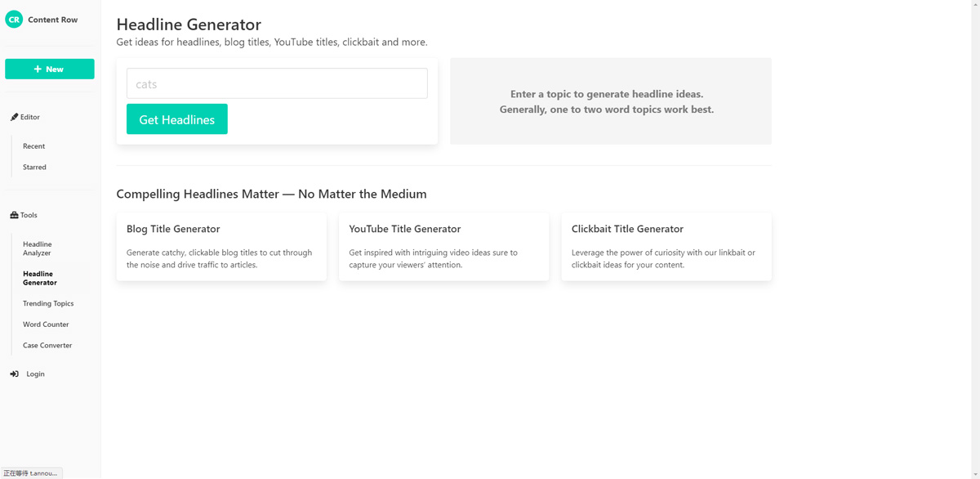
Task: Open Recent documents in sidebar
Action: 33,146
